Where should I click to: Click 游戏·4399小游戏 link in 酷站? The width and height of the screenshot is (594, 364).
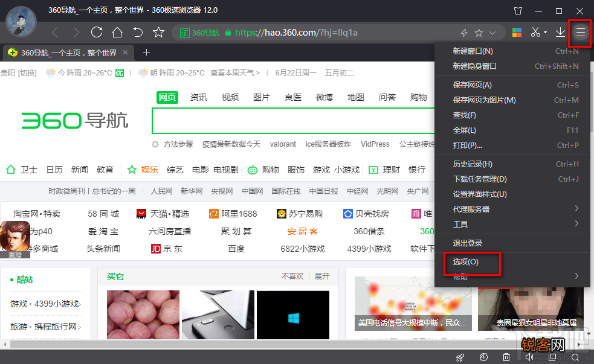(x=45, y=304)
